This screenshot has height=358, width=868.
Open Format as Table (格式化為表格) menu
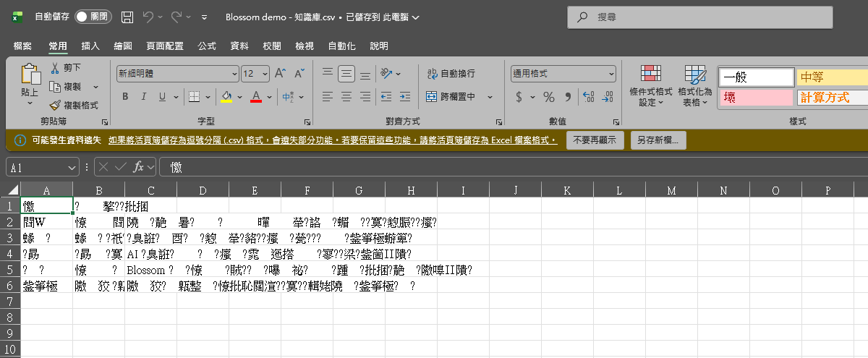695,86
